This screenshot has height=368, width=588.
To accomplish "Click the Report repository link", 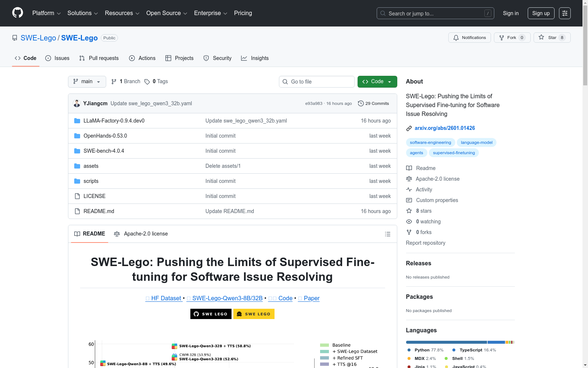I will coord(426,243).
